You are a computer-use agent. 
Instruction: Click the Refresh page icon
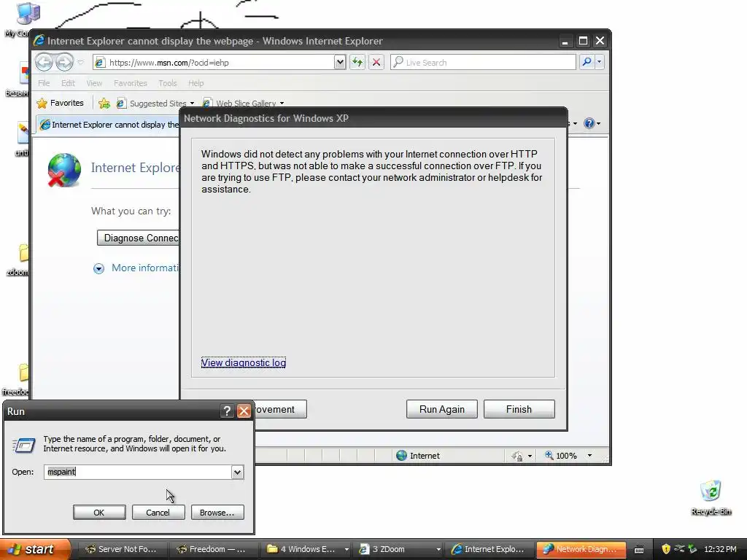[x=357, y=63]
